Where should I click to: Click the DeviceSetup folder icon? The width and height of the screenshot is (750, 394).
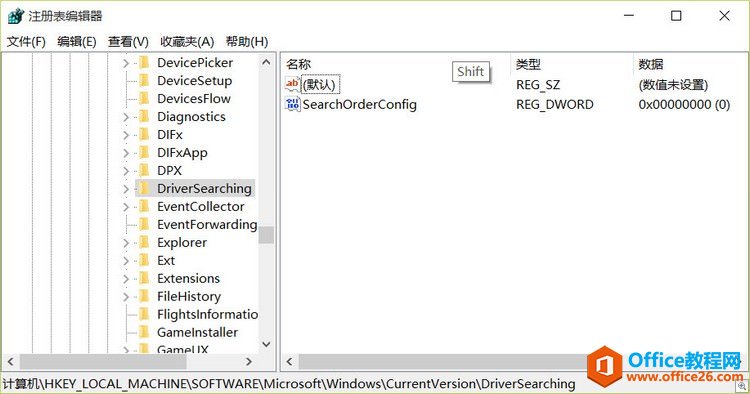point(144,80)
